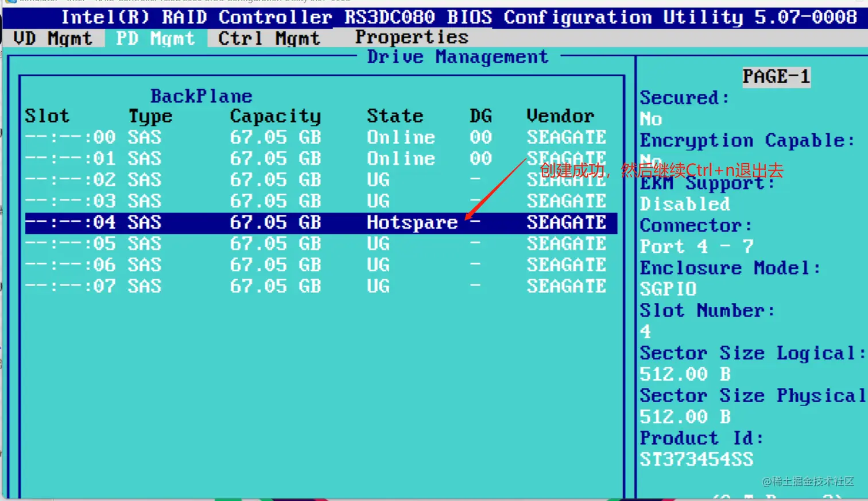Switch to the PD Mgmt tab
Viewport: 868px width, 501px height.
click(x=156, y=38)
